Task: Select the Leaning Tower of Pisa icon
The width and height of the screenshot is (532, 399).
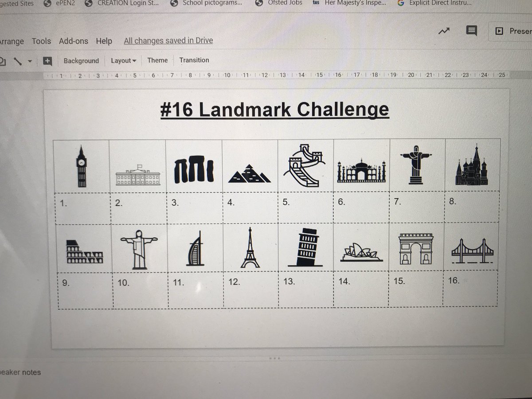Action: pos(305,247)
